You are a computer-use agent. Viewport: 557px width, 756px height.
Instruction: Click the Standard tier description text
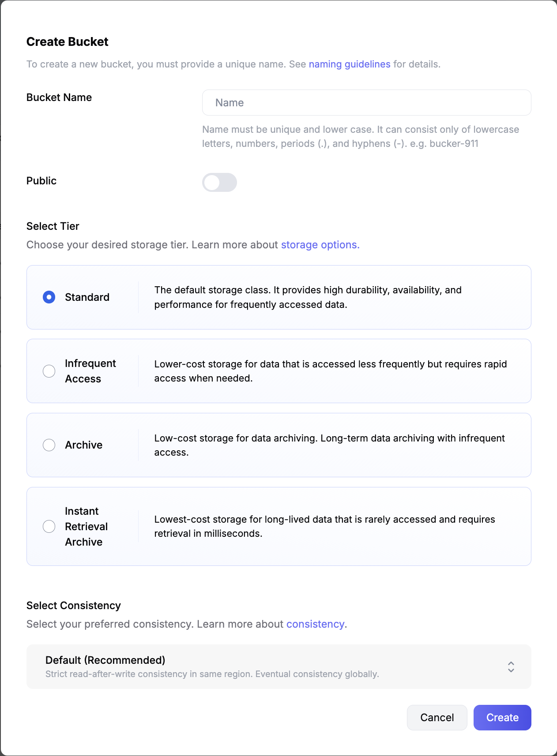(x=308, y=297)
